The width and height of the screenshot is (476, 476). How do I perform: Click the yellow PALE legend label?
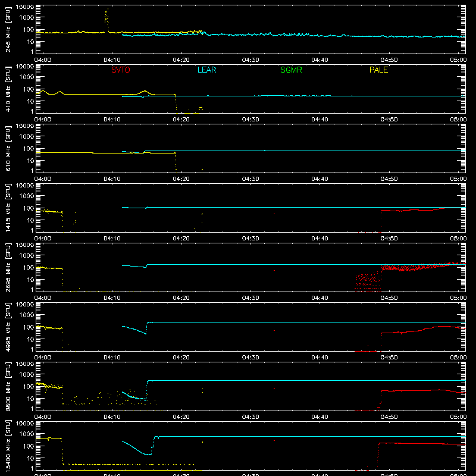coord(378,70)
